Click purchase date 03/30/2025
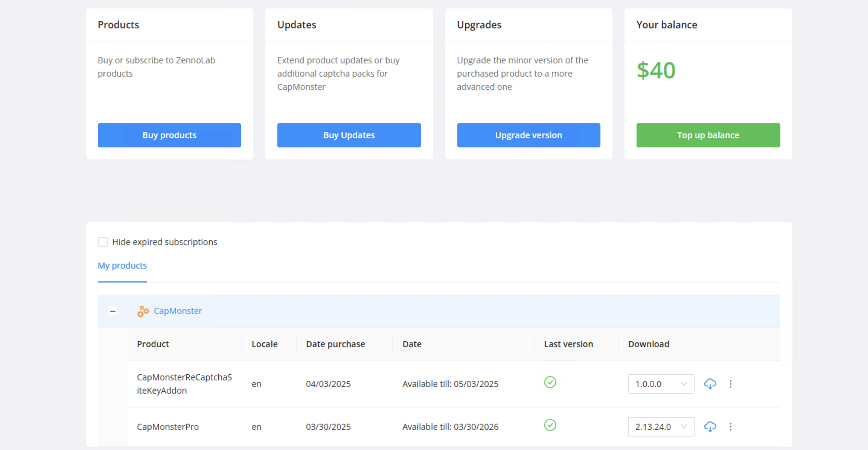Viewport: 868px width, 450px height. (x=328, y=427)
